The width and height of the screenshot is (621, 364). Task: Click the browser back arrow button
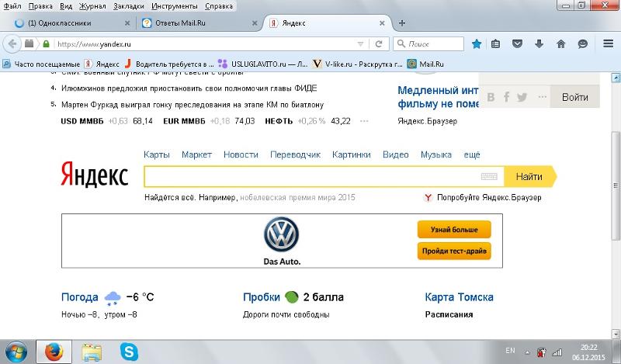pos(12,43)
